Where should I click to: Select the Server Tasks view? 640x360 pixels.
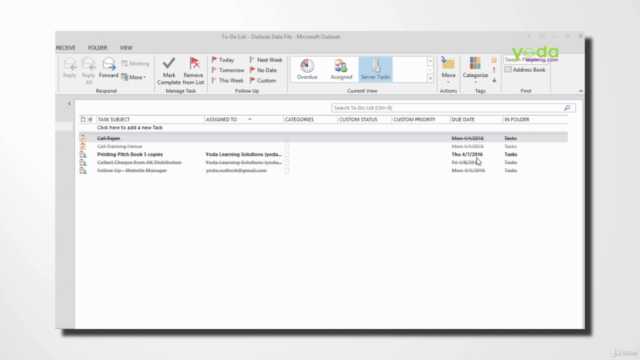pyautogui.click(x=376, y=69)
